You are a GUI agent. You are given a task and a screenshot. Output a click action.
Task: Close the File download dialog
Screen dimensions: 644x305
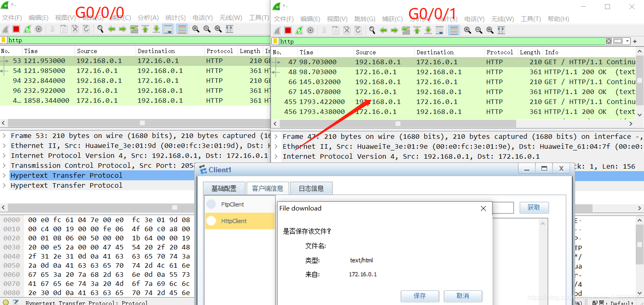[x=483, y=208]
